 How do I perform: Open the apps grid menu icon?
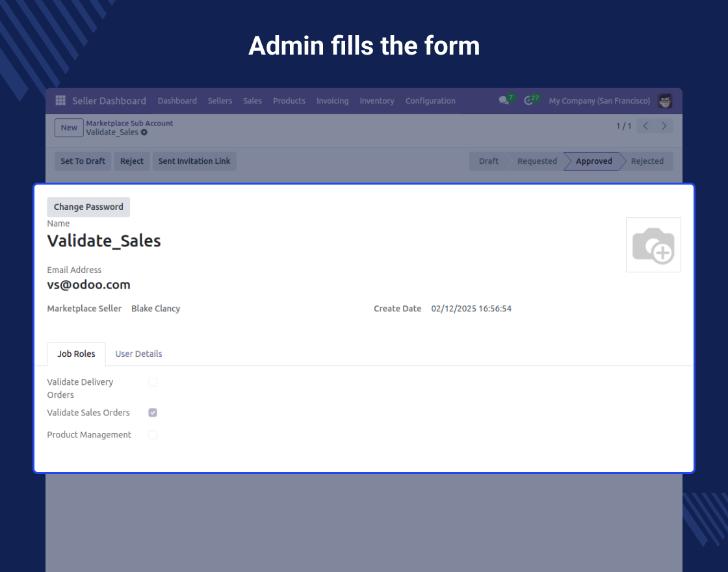coord(60,100)
